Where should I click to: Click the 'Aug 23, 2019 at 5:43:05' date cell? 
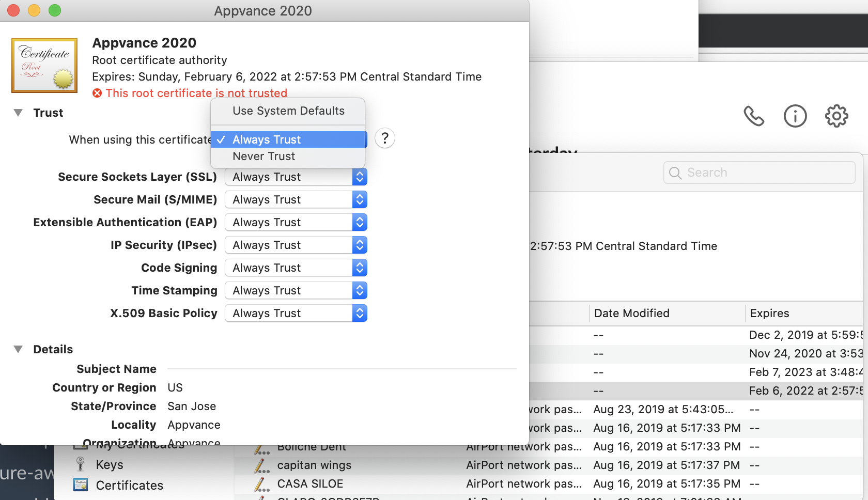(663, 409)
